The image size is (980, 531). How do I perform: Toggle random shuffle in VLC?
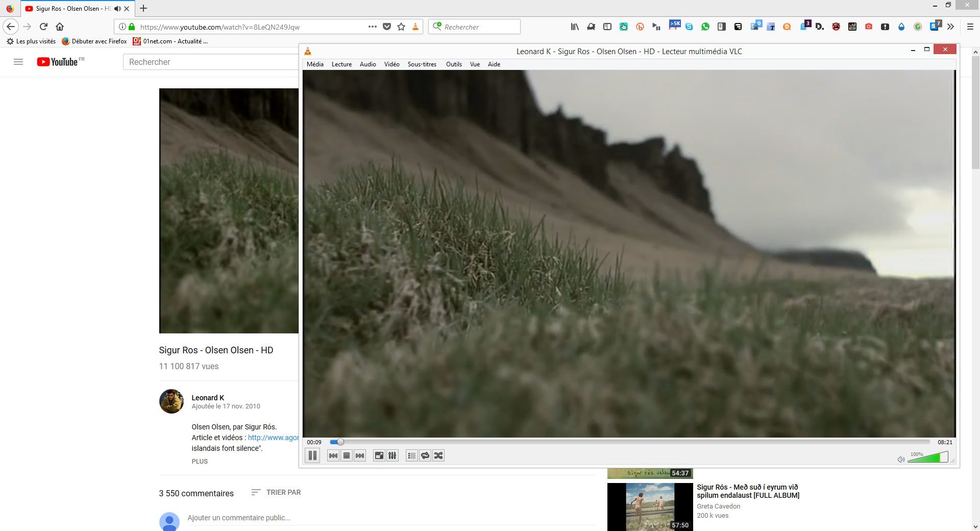coord(438,455)
